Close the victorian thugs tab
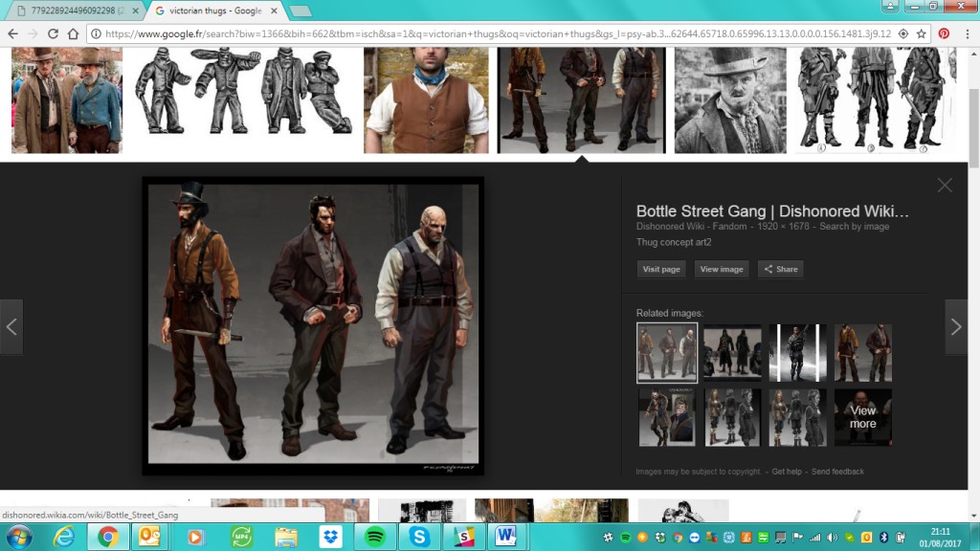Viewport: 980px width, 551px height. pyautogui.click(x=274, y=11)
